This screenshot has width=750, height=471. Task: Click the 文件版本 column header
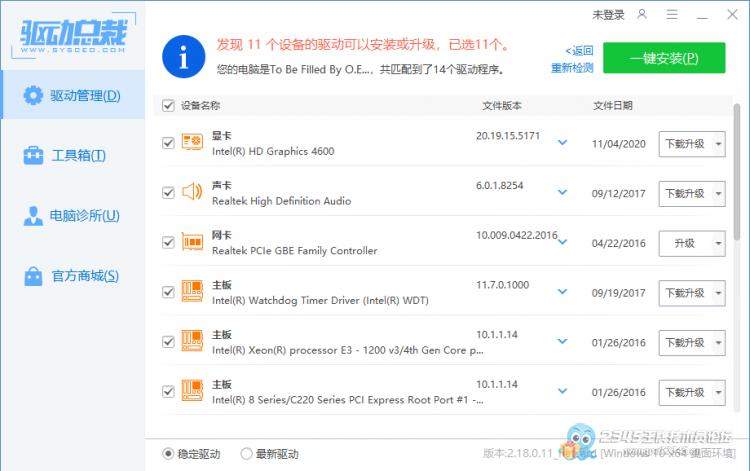[x=502, y=105]
